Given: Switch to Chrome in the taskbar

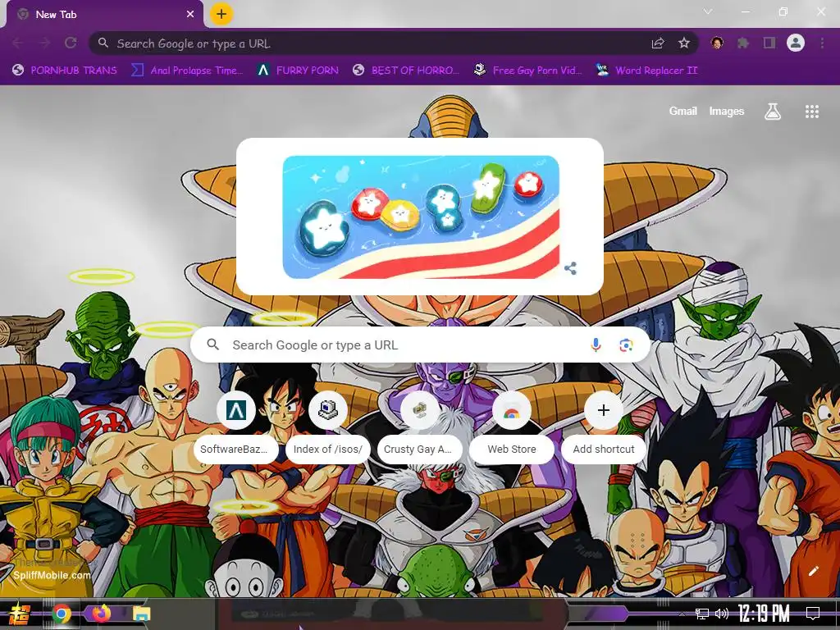Looking at the screenshot, I should click(62, 614).
